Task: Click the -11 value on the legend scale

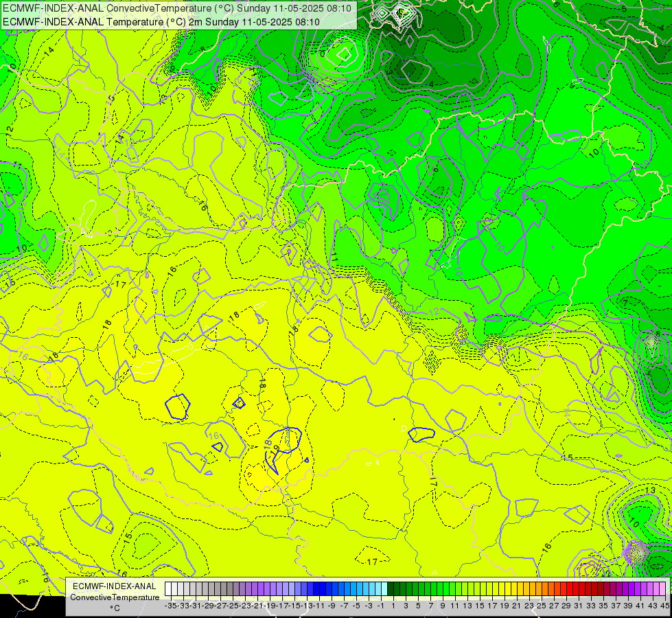Action: pos(320,606)
